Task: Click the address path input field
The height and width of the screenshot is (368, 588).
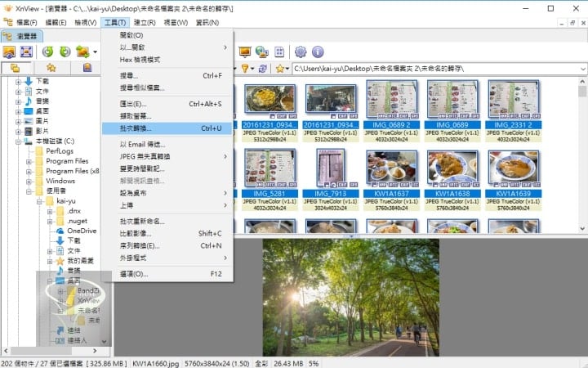Action: [x=436, y=69]
